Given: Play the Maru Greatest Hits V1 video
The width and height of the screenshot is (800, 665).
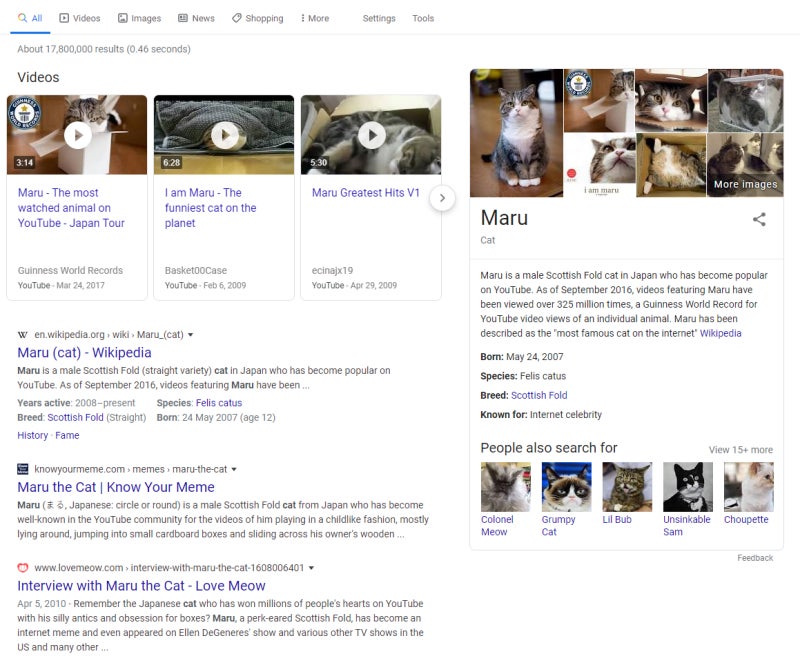Looking at the screenshot, I should coord(372,135).
